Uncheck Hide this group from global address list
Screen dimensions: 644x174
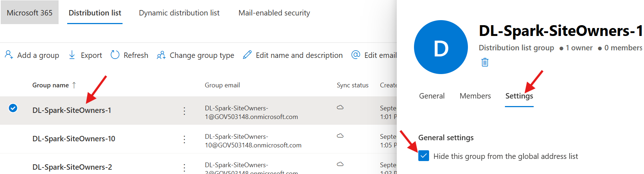point(424,156)
